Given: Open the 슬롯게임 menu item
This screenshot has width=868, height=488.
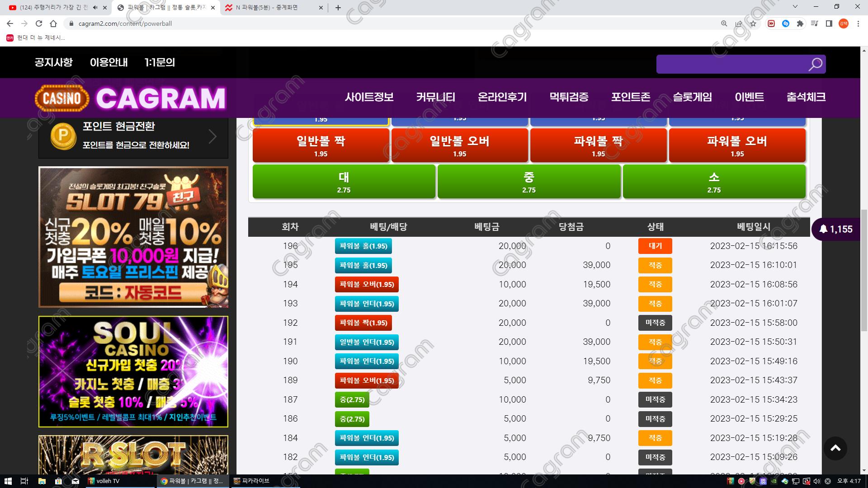Looking at the screenshot, I should click(692, 97).
